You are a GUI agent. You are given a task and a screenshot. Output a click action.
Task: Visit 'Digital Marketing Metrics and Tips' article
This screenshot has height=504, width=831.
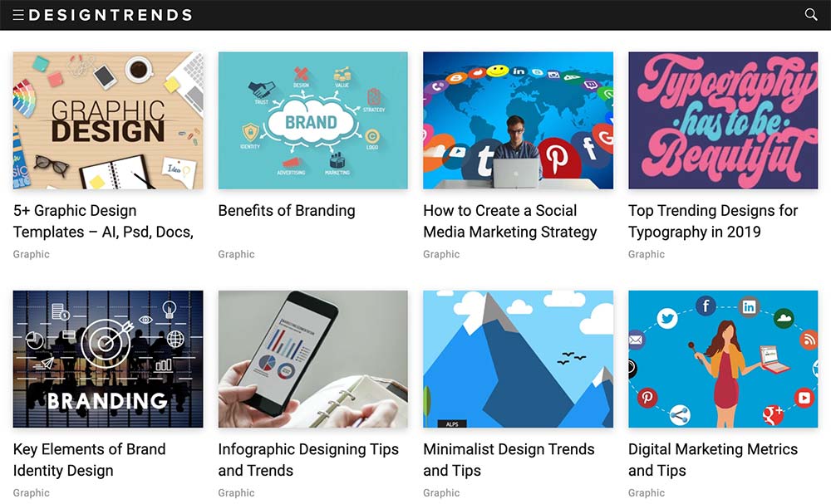713,459
